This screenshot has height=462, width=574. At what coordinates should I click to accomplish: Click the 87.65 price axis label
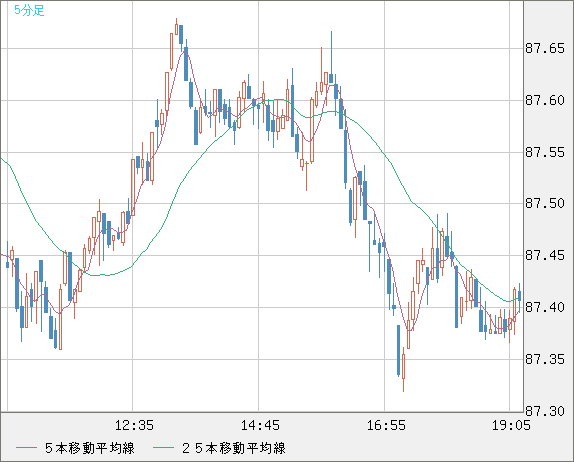click(x=545, y=48)
